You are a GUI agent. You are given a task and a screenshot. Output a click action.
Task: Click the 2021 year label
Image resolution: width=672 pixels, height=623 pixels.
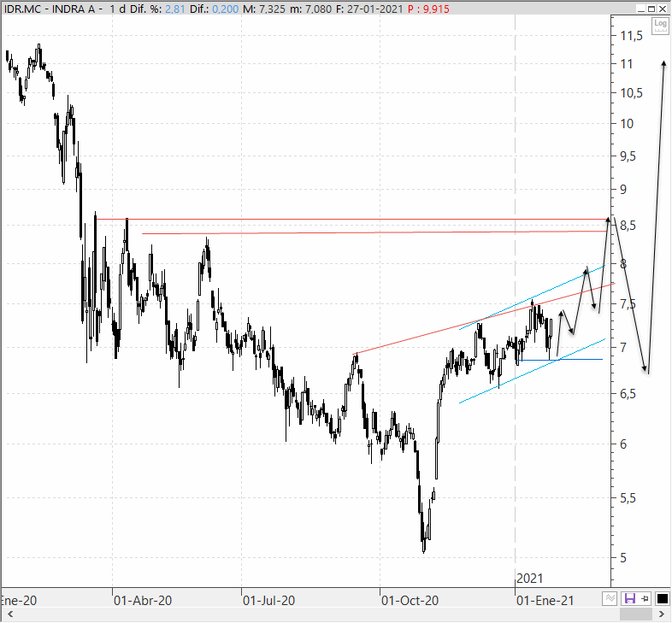click(x=530, y=579)
